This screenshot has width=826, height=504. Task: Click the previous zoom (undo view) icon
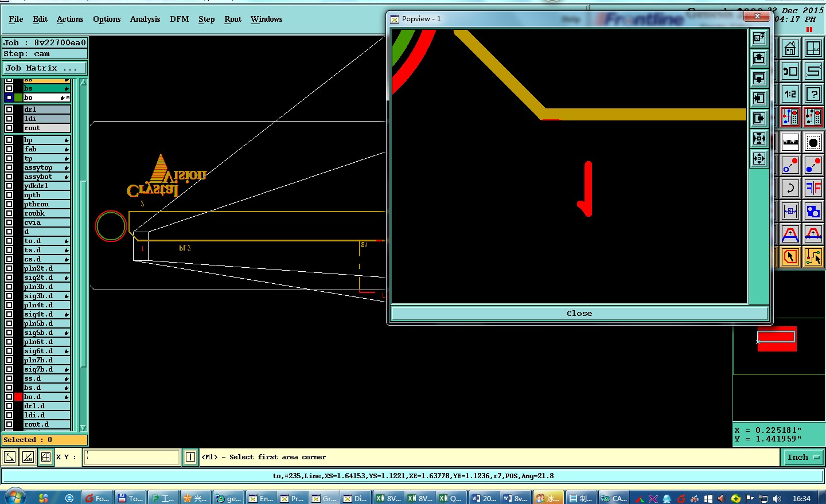click(790, 72)
